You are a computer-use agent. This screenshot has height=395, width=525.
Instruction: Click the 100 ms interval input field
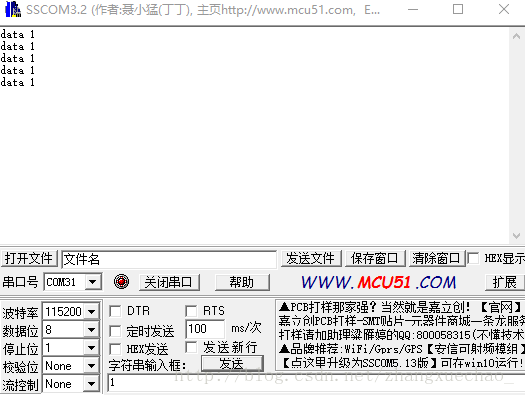[205, 329]
